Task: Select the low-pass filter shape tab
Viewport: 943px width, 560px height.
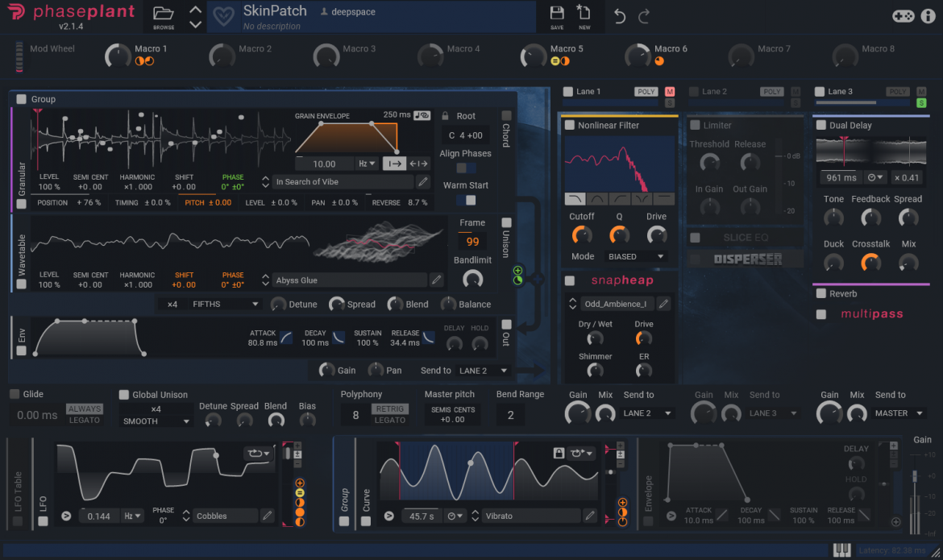Action: click(575, 198)
